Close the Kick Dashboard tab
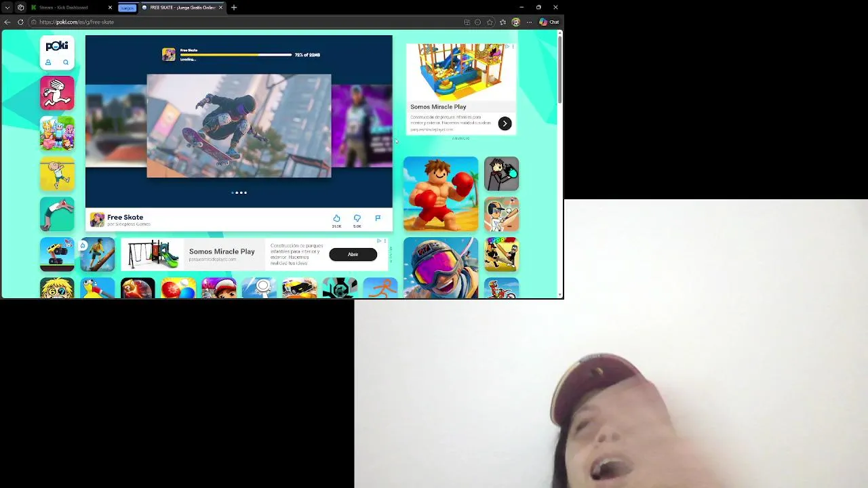This screenshot has width=868, height=488. click(x=110, y=7)
